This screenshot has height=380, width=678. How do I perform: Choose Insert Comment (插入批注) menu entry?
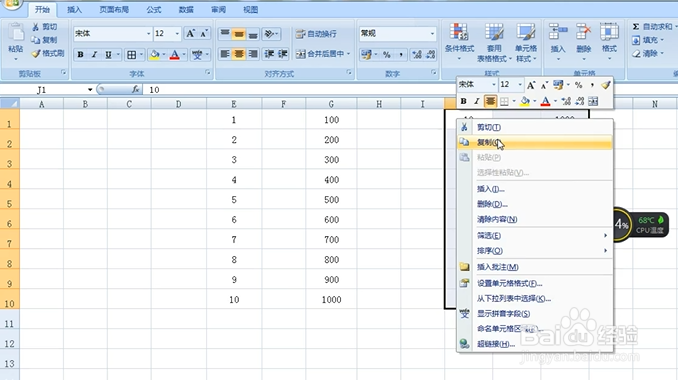[x=535, y=267]
